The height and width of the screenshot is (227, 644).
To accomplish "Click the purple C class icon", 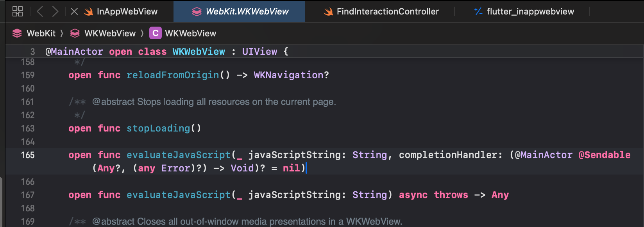I will (155, 33).
